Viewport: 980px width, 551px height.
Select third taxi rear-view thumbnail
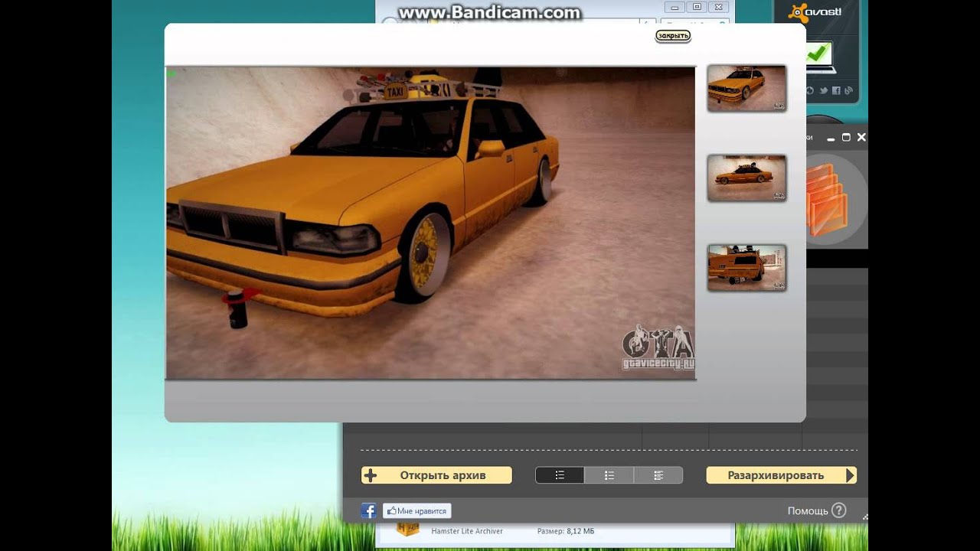coord(746,268)
